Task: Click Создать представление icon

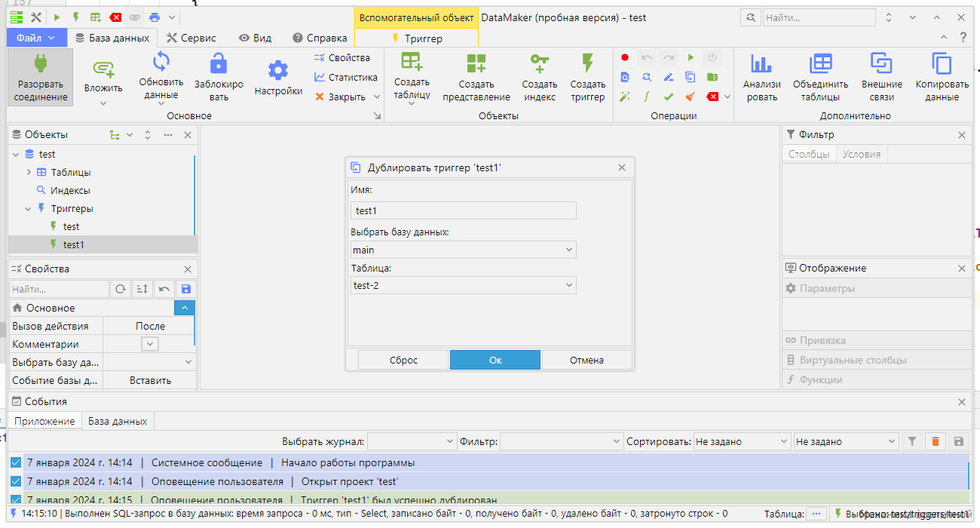Action: click(476, 63)
